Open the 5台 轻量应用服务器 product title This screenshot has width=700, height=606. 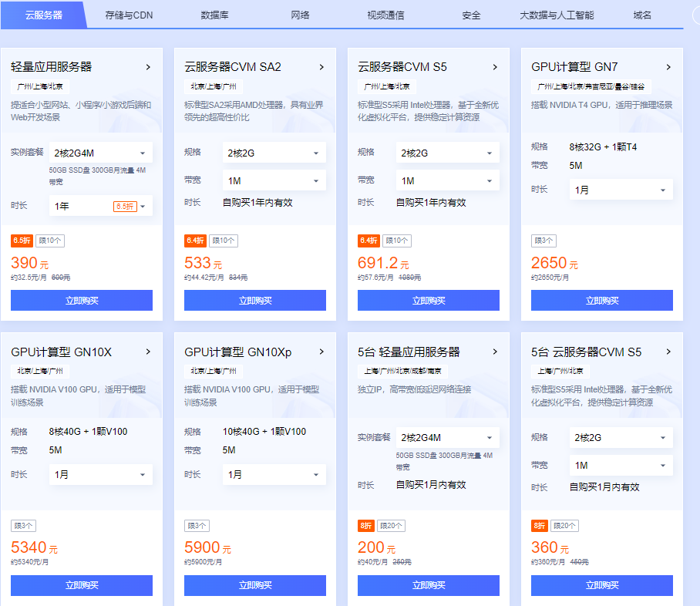click(409, 352)
